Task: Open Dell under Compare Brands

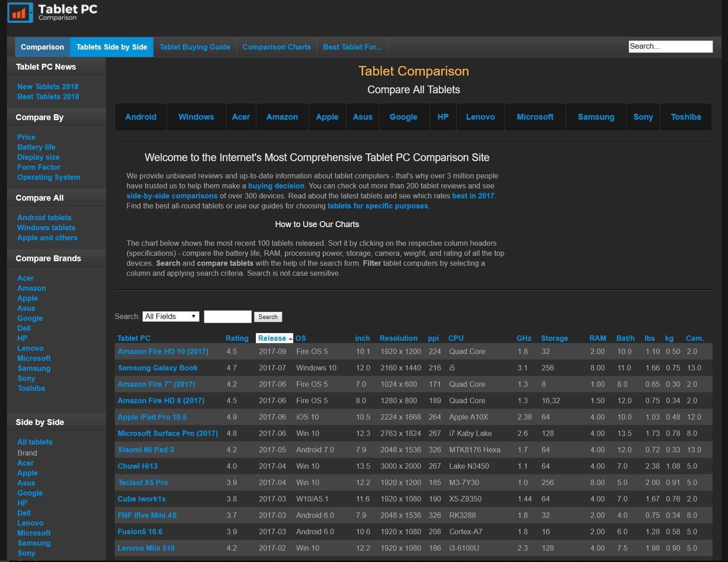Action: point(24,328)
